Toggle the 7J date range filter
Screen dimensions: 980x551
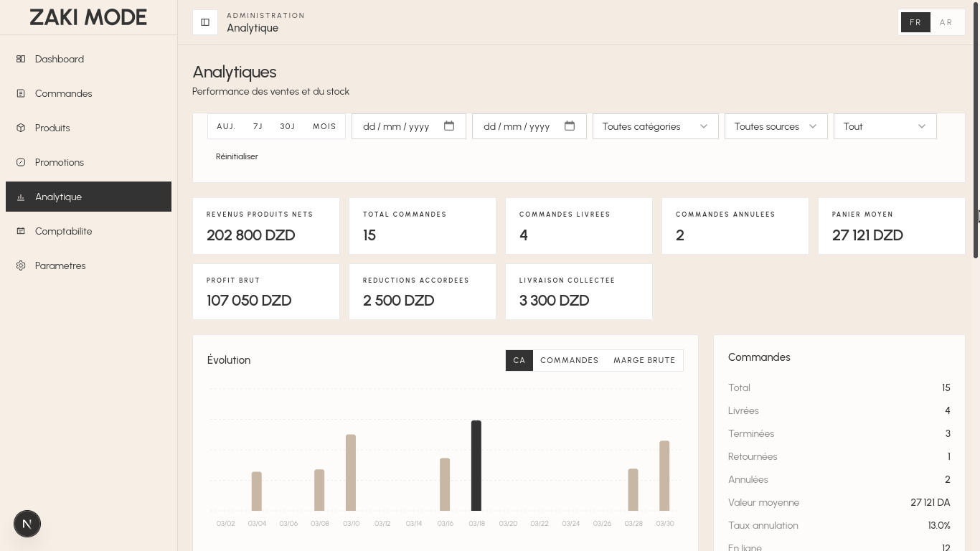258,126
